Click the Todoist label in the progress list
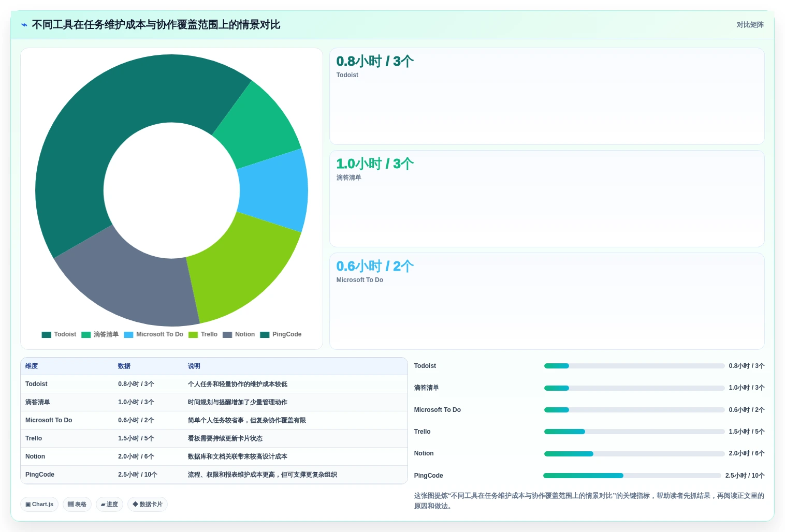This screenshot has width=785, height=532. coord(425,366)
